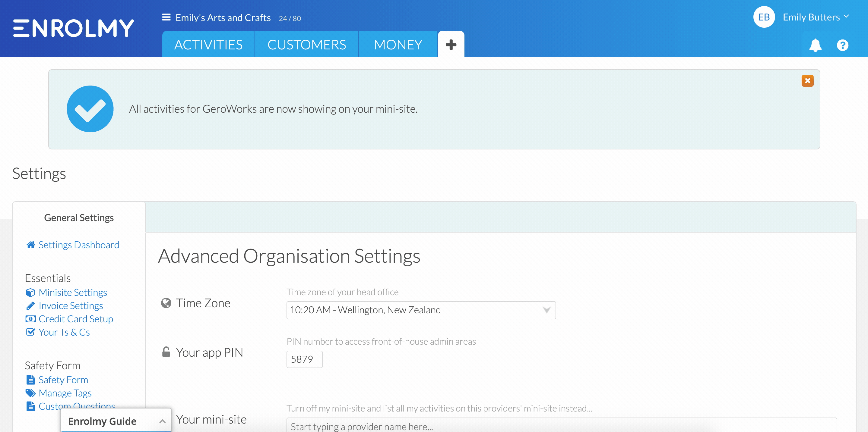
Task: Click the document icon beside Custom Questions
Action: [30, 406]
